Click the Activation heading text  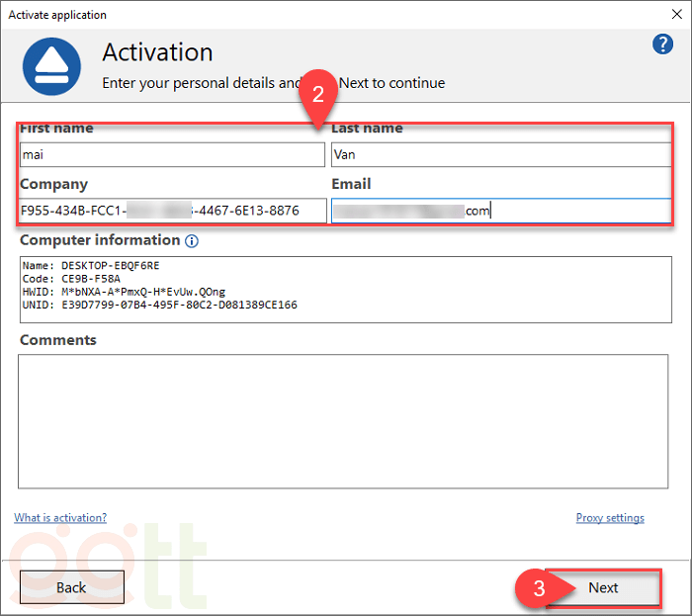tap(157, 52)
